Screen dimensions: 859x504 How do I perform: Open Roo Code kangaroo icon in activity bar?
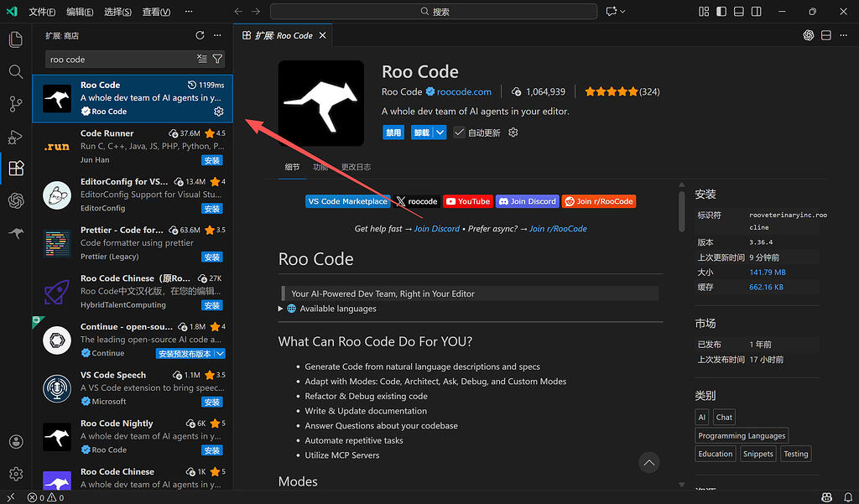point(16,233)
